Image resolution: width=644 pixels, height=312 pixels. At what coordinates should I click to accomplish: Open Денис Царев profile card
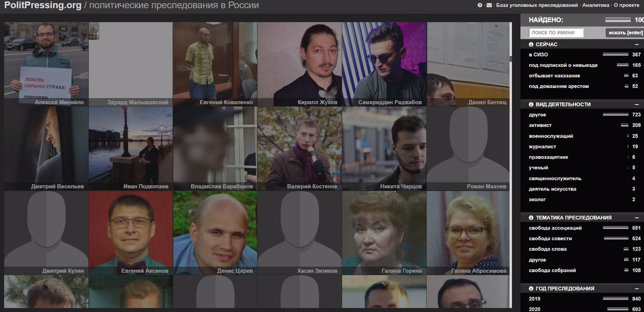(215, 233)
